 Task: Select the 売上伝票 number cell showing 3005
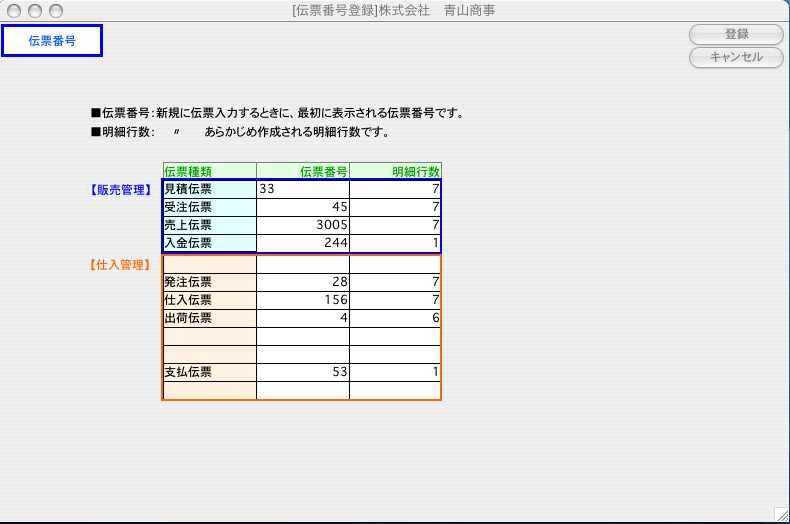[303, 225]
